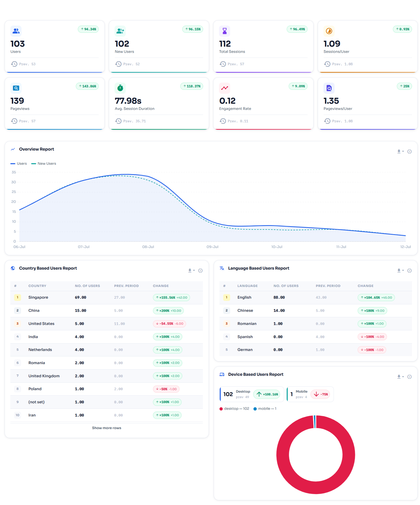Click the +104.65% +45.00 change badge
The image size is (420, 505).
pyautogui.click(x=376, y=297)
